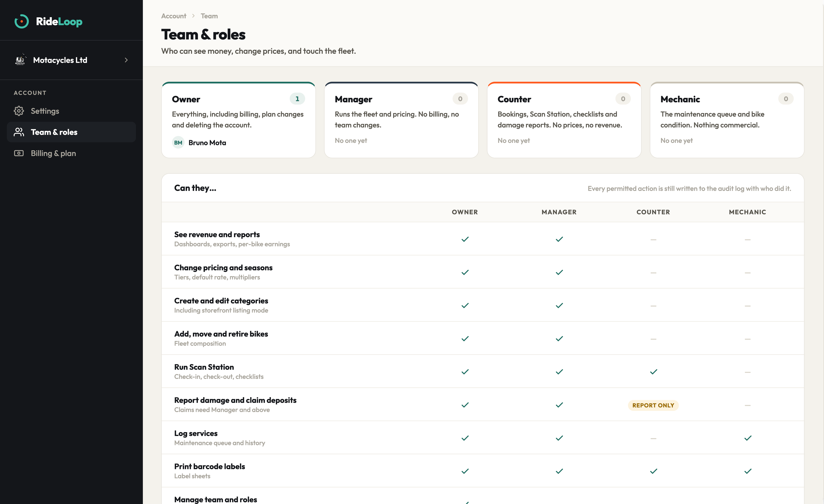Image resolution: width=824 pixels, height=504 pixels.
Task: Click Counter card's No one yet text
Action: [514, 141]
